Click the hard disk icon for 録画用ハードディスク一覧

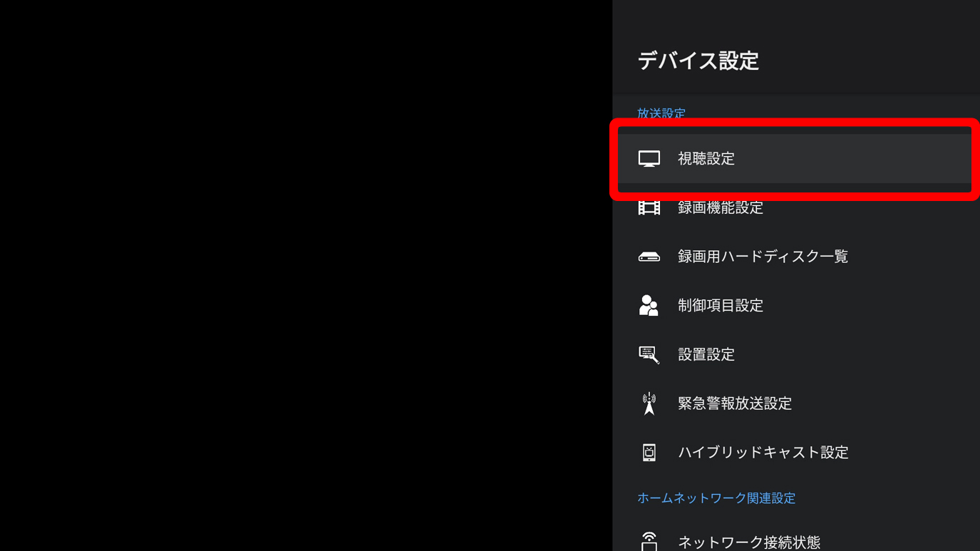point(649,257)
